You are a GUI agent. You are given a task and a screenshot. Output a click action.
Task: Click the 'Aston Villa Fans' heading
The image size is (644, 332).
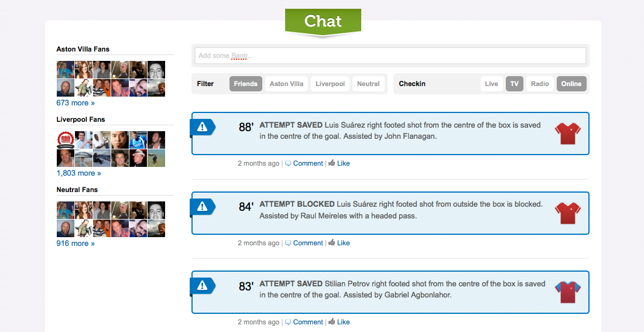tap(83, 49)
